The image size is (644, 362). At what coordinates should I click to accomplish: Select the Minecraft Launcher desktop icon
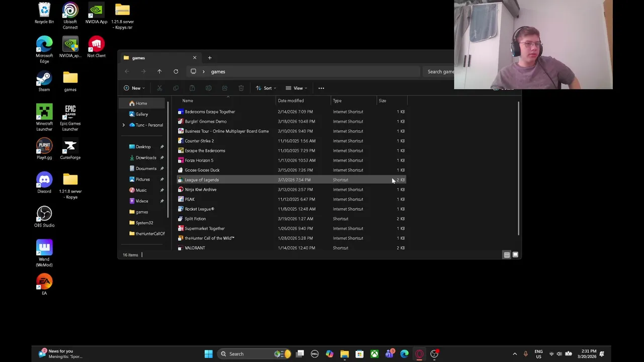pos(44,118)
